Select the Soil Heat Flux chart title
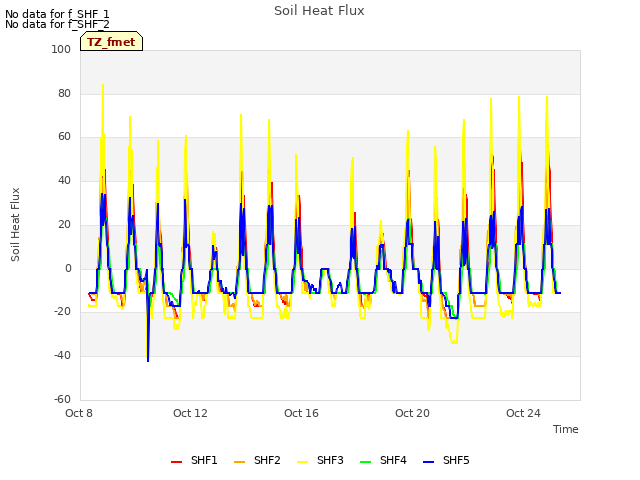The width and height of the screenshot is (640, 480). [x=319, y=11]
